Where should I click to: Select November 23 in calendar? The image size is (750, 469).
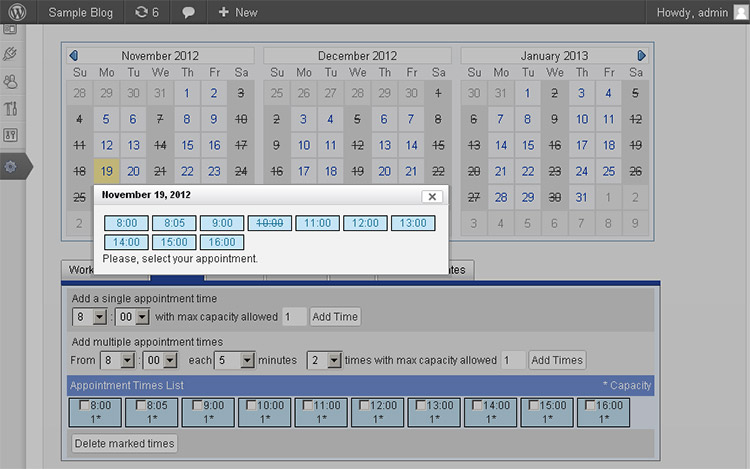click(214, 171)
